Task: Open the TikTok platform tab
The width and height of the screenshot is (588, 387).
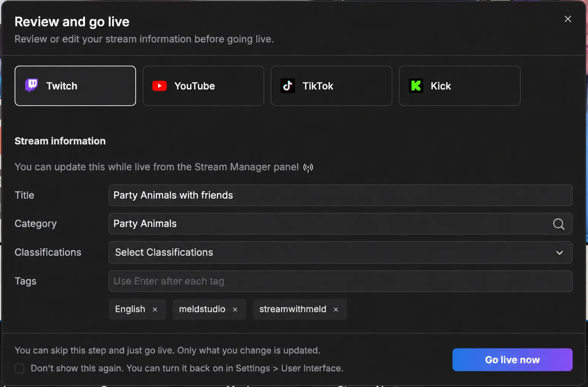Action: (x=331, y=86)
